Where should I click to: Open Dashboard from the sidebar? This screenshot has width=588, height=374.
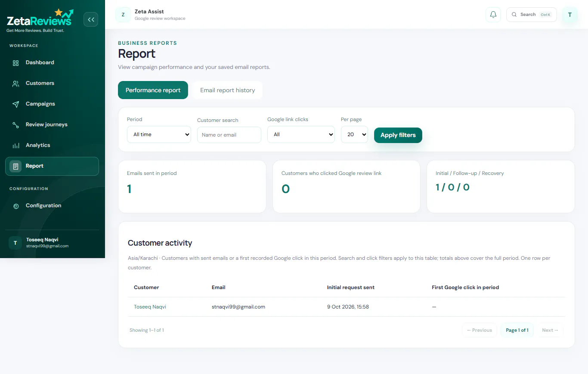pos(52,62)
